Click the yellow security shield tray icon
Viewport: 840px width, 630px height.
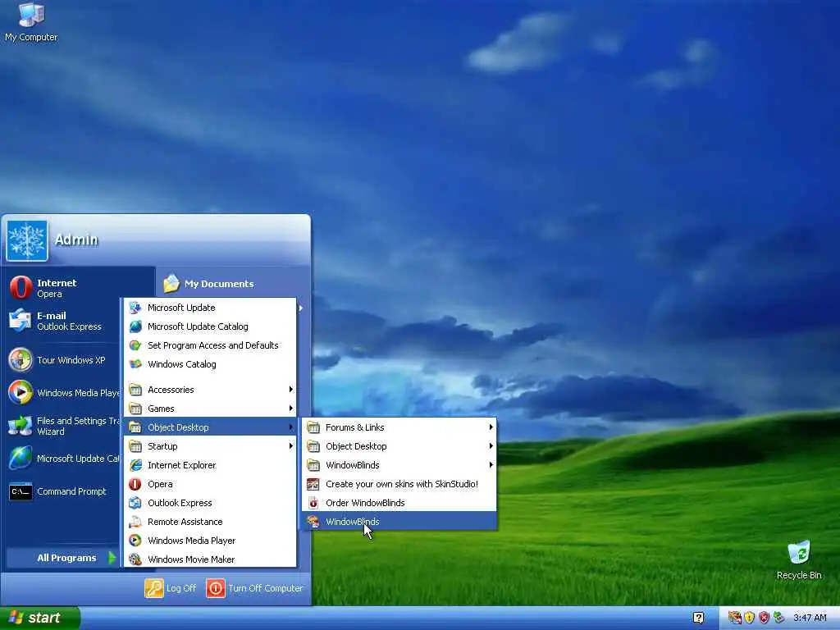[750, 618]
